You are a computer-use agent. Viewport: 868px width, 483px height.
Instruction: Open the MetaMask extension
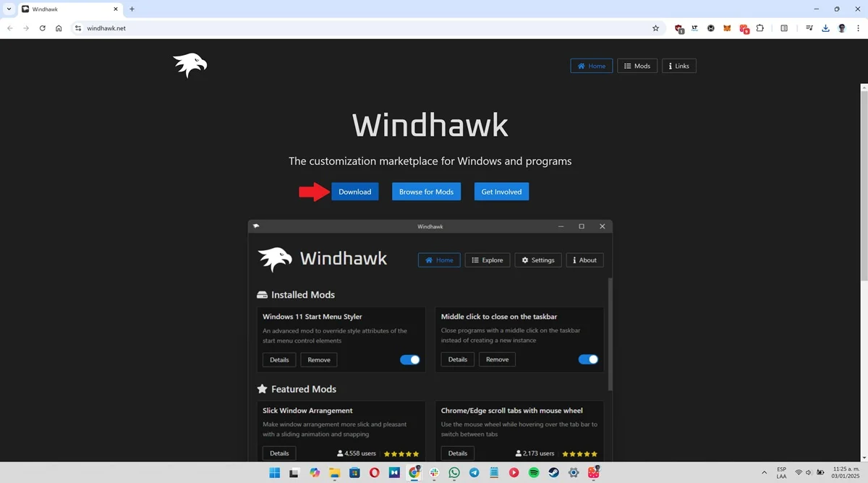tap(727, 28)
